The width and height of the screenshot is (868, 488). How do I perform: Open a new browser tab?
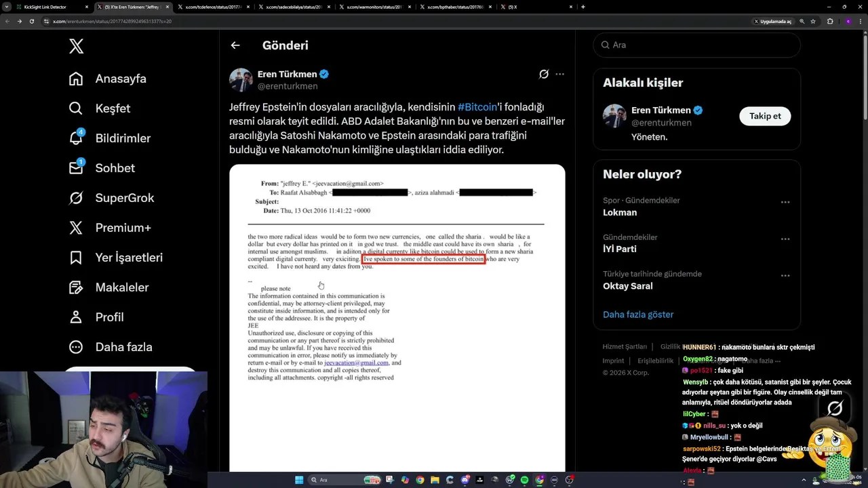[583, 7]
